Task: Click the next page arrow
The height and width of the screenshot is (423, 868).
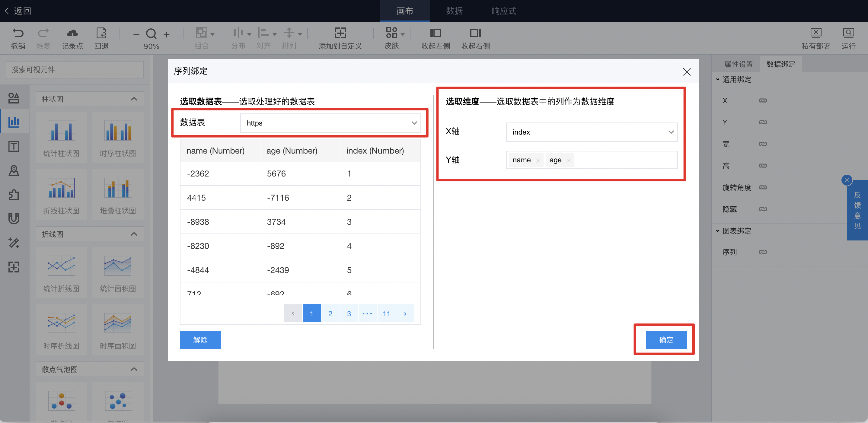Action: [x=405, y=313]
